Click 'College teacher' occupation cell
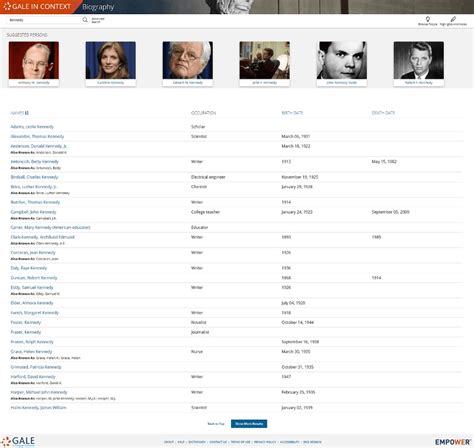Screen dimensions: 474x448 pyautogui.click(x=205, y=212)
